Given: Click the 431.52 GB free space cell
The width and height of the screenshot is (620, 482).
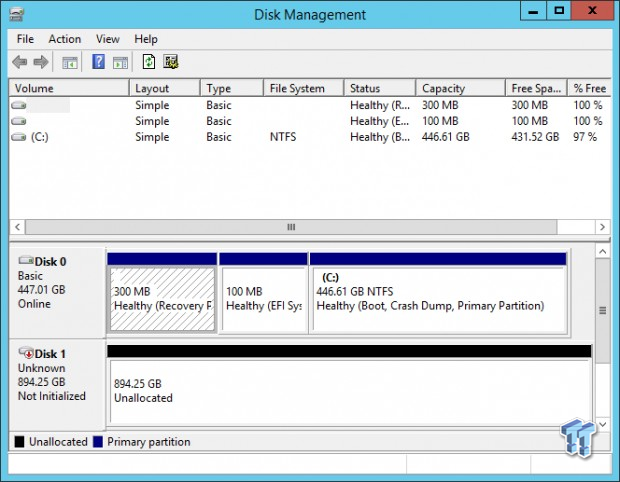Looking at the screenshot, I should tap(535, 137).
